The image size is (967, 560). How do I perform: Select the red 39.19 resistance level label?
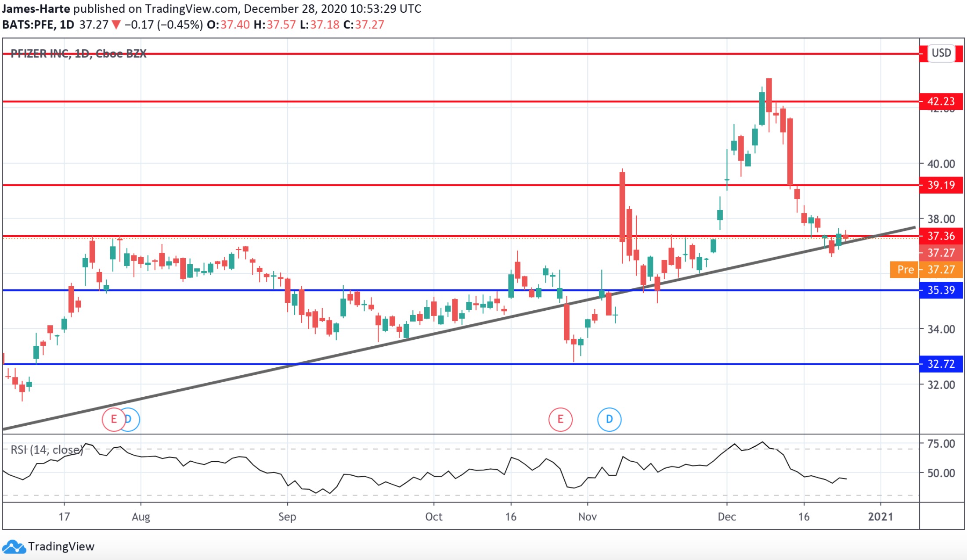tap(941, 185)
